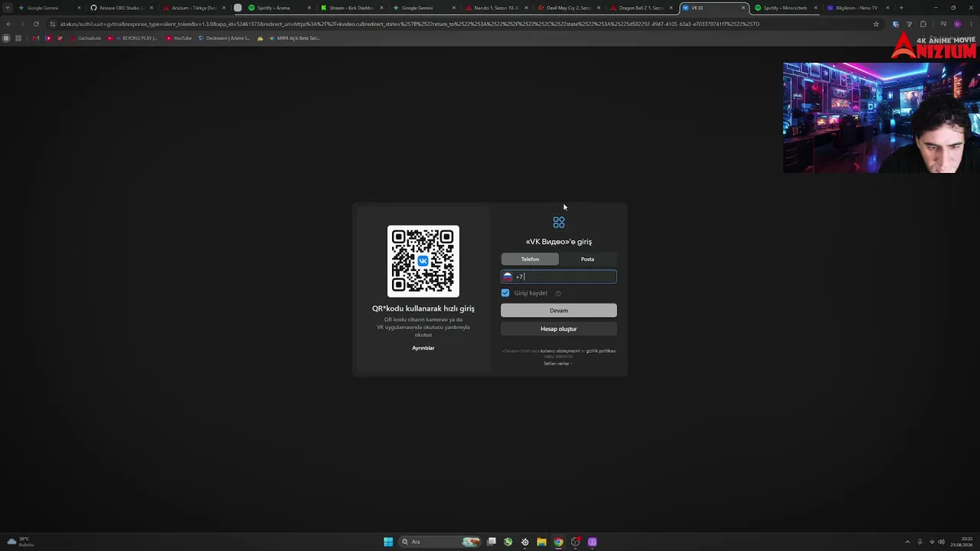Screen dimensions: 980x551
Task: Open Task View from the taskbar
Action: (x=492, y=542)
